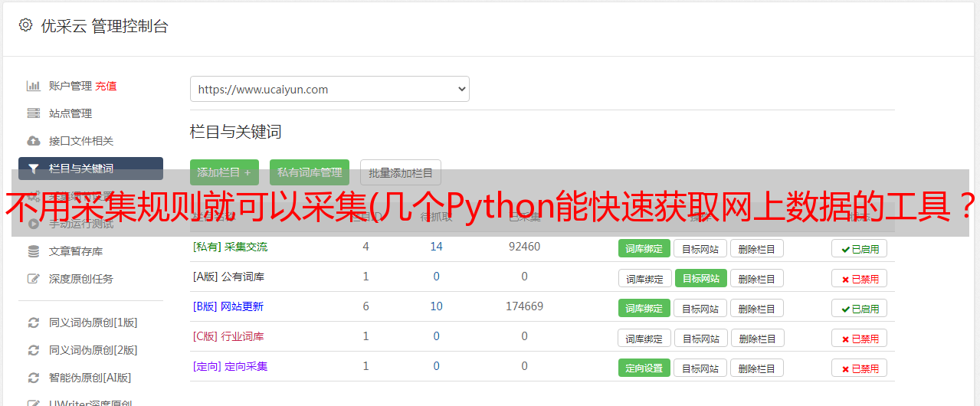Screen dimensions: 980x406
Task: Click the database icon for 文章暂存库
Action: [34, 251]
